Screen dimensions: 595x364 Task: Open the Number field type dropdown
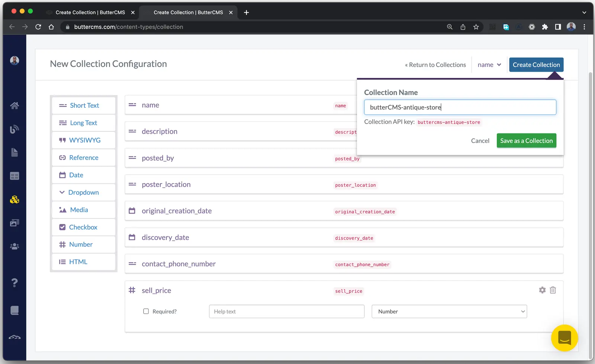coord(449,311)
